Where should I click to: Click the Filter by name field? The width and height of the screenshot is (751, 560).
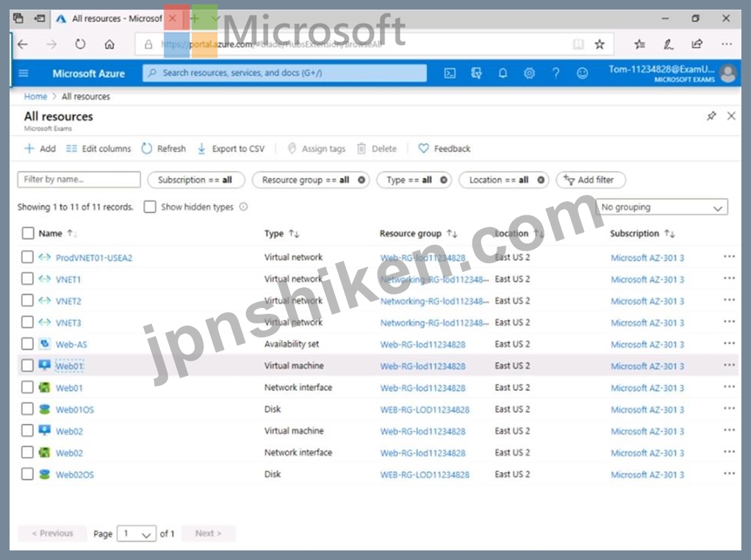(79, 179)
